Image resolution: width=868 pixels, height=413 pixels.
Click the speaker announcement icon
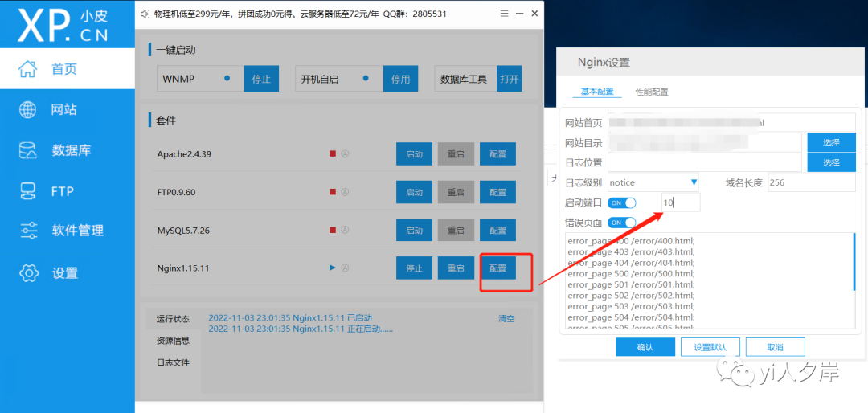click(145, 14)
